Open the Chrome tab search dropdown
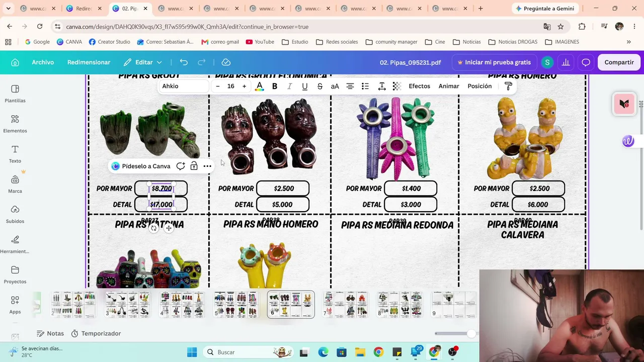 10,9
